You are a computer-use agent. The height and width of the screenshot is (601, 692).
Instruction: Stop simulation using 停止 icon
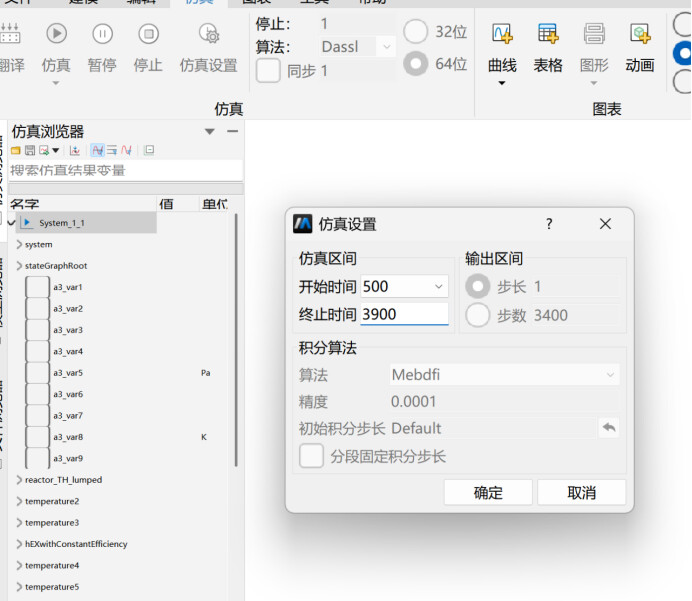pyautogui.click(x=148, y=34)
